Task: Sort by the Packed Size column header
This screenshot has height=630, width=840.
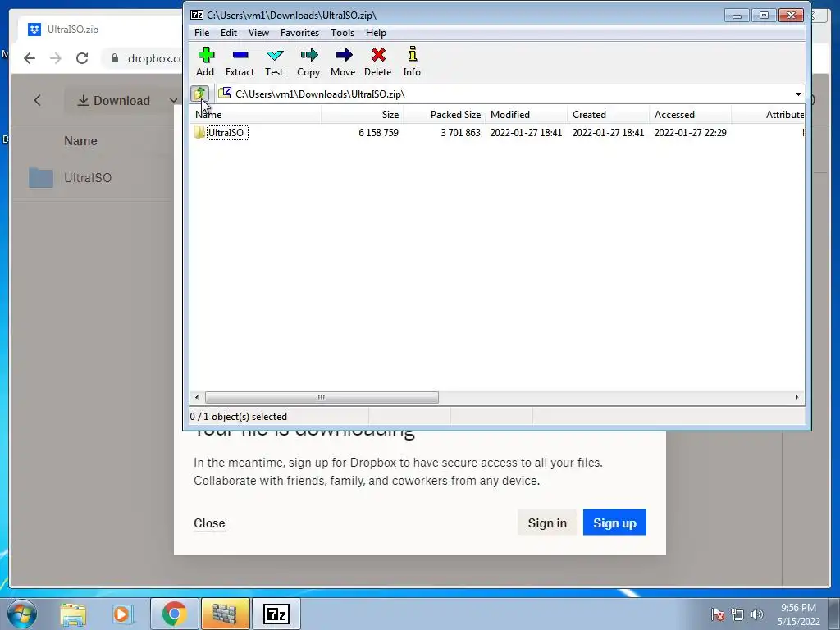Action: (445, 115)
